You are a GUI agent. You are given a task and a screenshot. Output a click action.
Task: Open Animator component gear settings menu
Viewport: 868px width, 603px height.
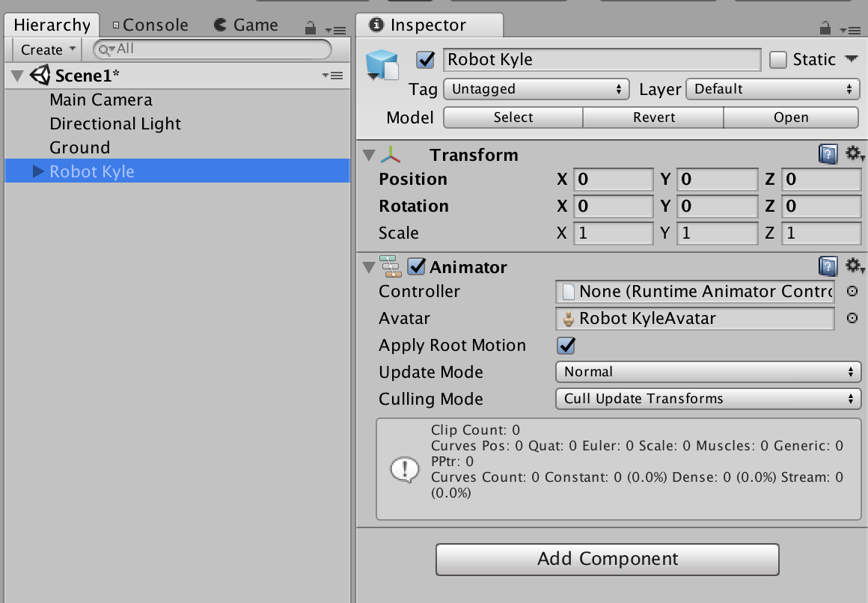coord(854,266)
